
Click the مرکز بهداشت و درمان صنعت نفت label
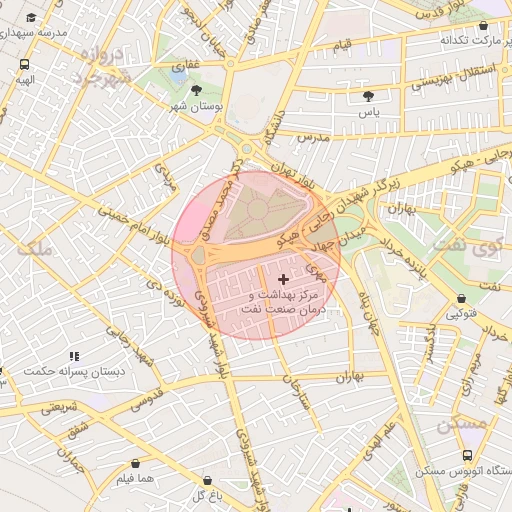pos(283,302)
